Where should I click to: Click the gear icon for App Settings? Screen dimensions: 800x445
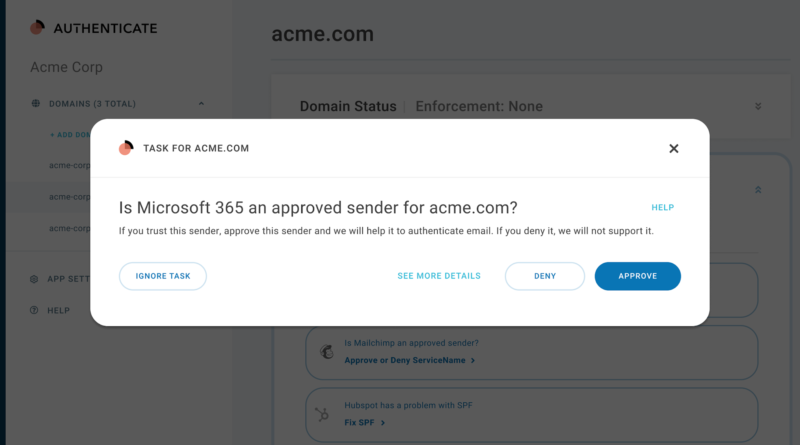click(34, 279)
